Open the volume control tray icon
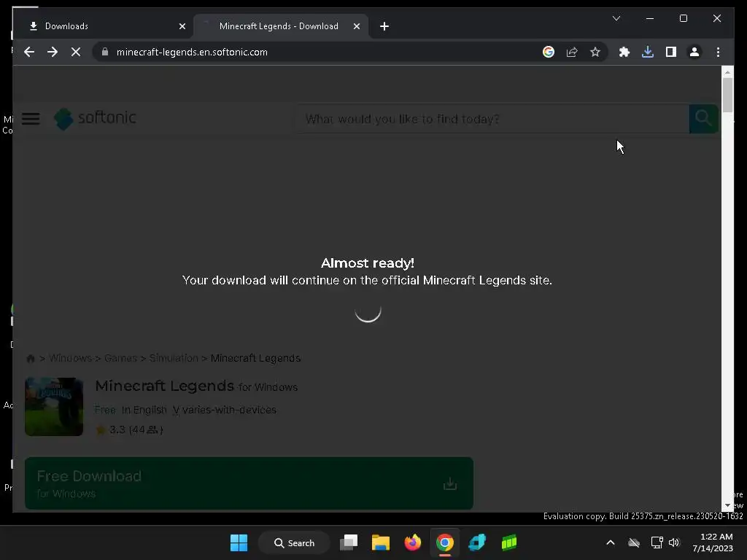Image resolution: width=747 pixels, height=560 pixels. (674, 542)
